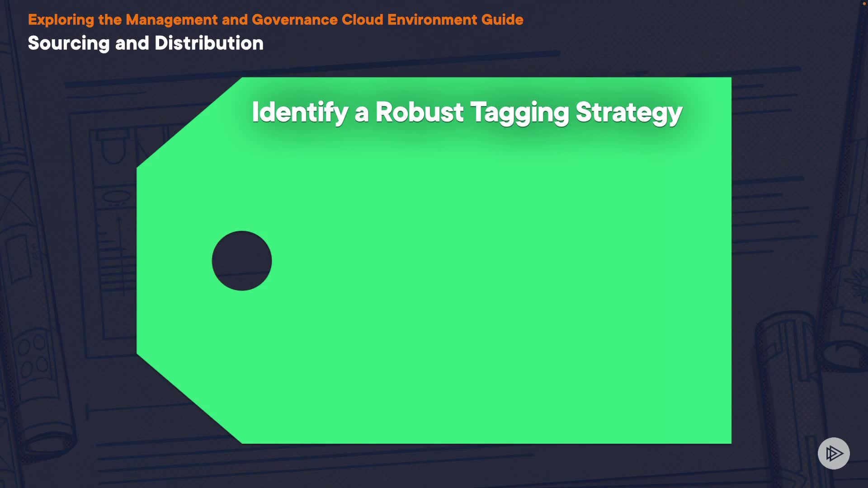Click the Pluralsight play logo icon
Screen dimensions: 868x488
833,453
